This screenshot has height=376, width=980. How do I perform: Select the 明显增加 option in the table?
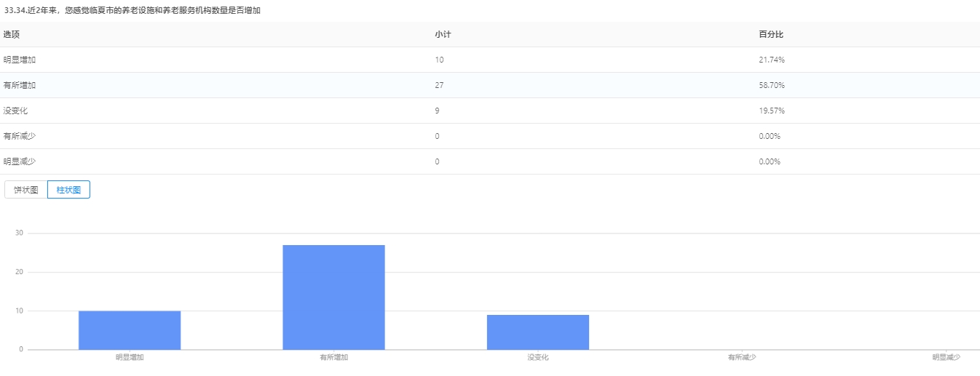pyautogui.click(x=20, y=60)
